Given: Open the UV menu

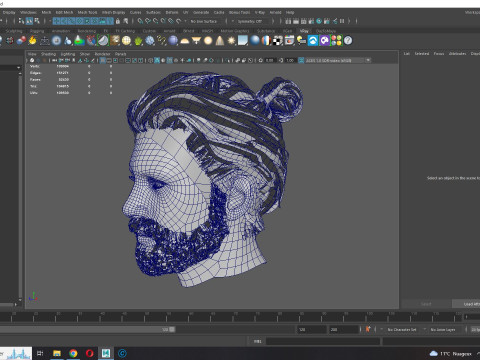Looking at the screenshot, I should (x=186, y=12).
